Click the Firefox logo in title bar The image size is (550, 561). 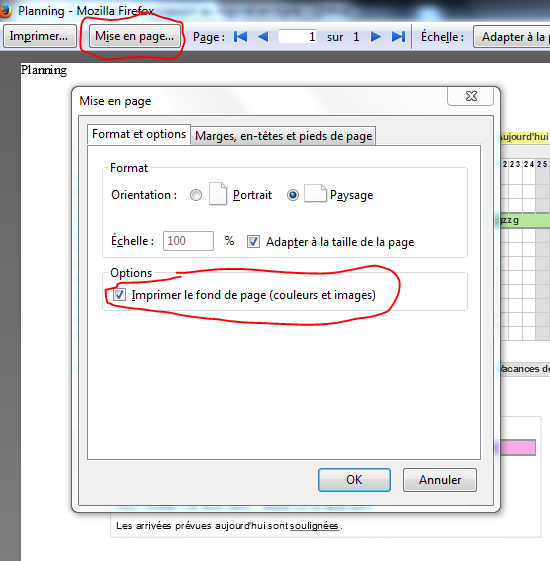5,11
